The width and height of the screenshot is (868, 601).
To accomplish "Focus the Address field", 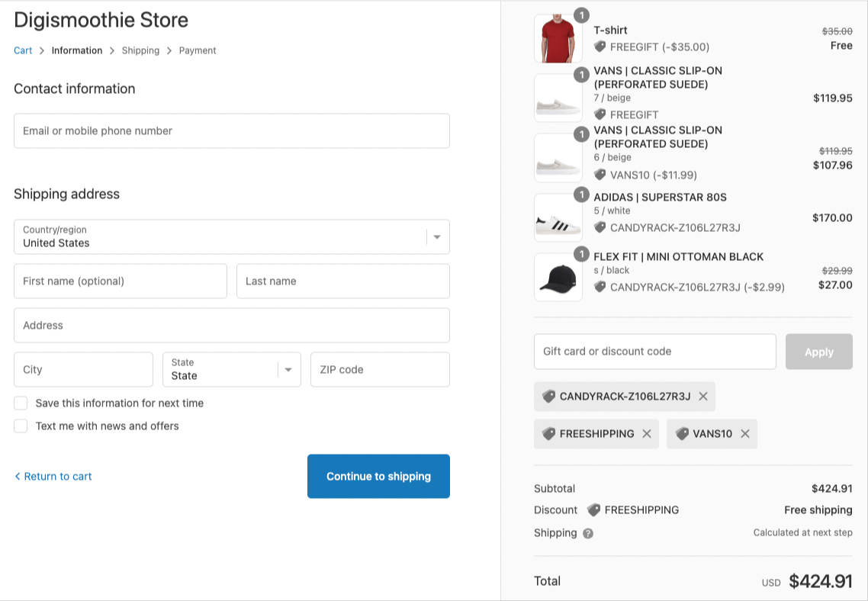I will point(231,326).
